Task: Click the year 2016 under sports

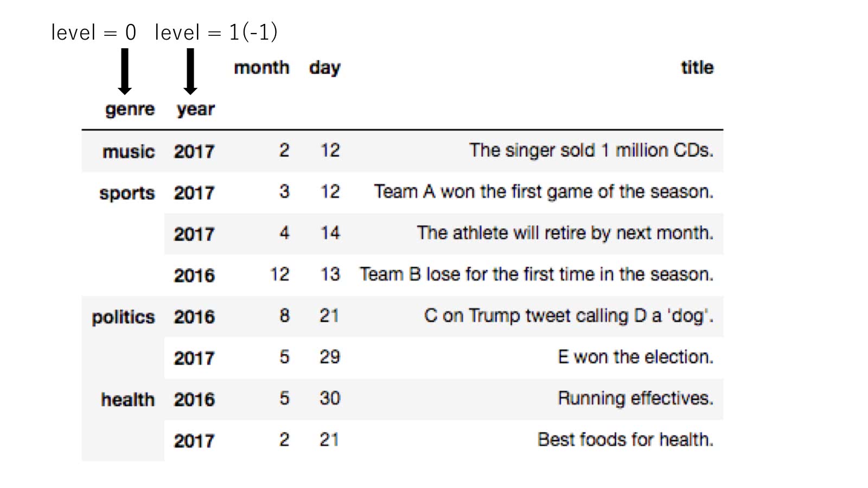Action: pos(194,275)
